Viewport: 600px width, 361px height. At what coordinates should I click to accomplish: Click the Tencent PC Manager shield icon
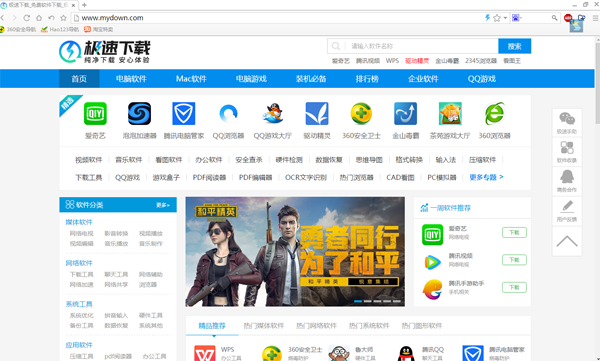coord(184,114)
